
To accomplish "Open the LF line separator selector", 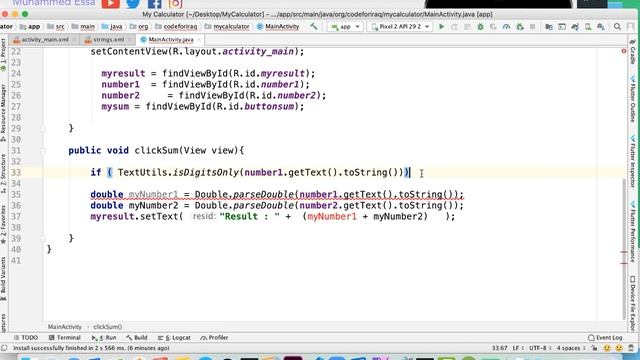I will [518, 348].
